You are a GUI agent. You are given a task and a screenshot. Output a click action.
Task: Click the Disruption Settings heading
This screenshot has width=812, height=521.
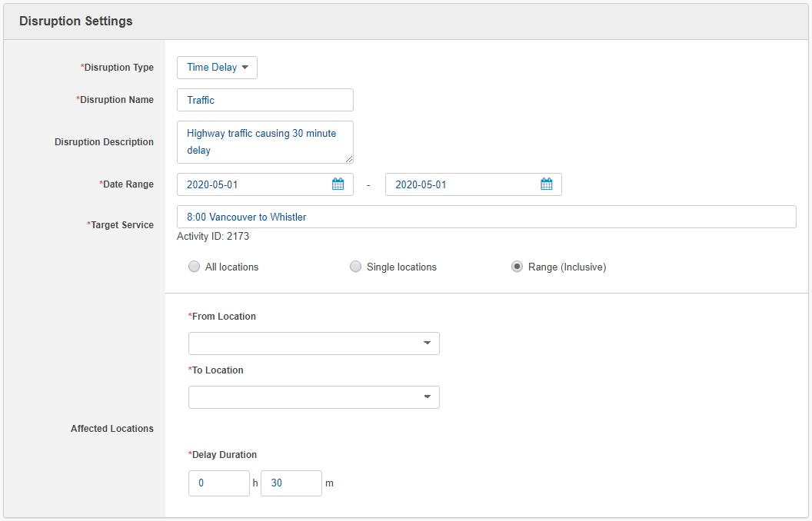(75, 22)
